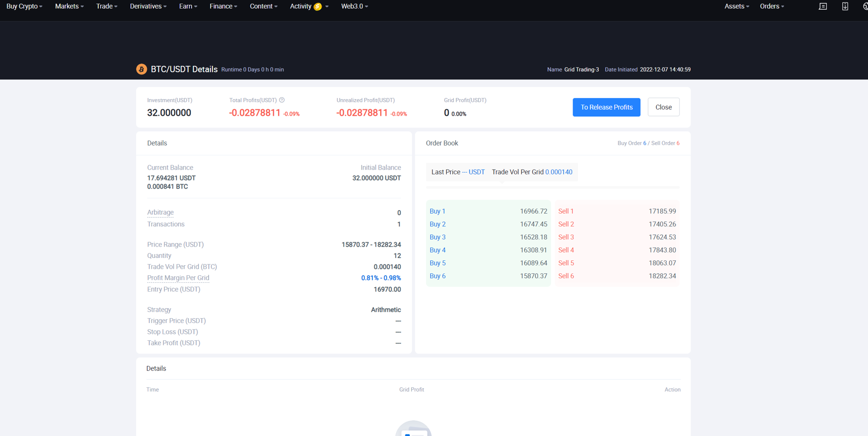Image resolution: width=868 pixels, height=436 pixels.
Task: Select the Buy 1 order row
Action: click(488, 211)
